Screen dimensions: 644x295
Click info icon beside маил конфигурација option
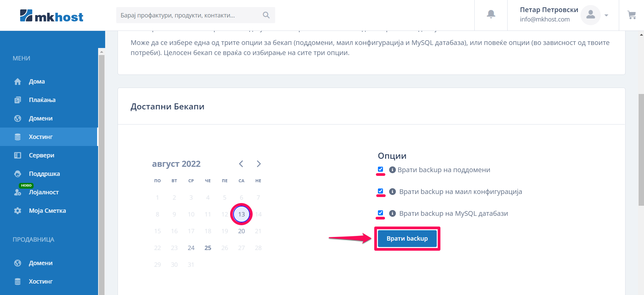[392, 192]
